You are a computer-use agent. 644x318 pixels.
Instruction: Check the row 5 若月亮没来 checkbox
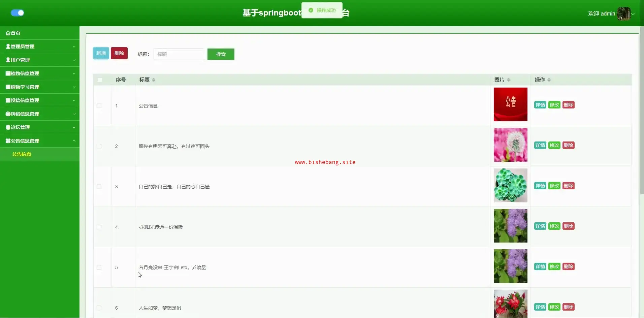click(99, 267)
